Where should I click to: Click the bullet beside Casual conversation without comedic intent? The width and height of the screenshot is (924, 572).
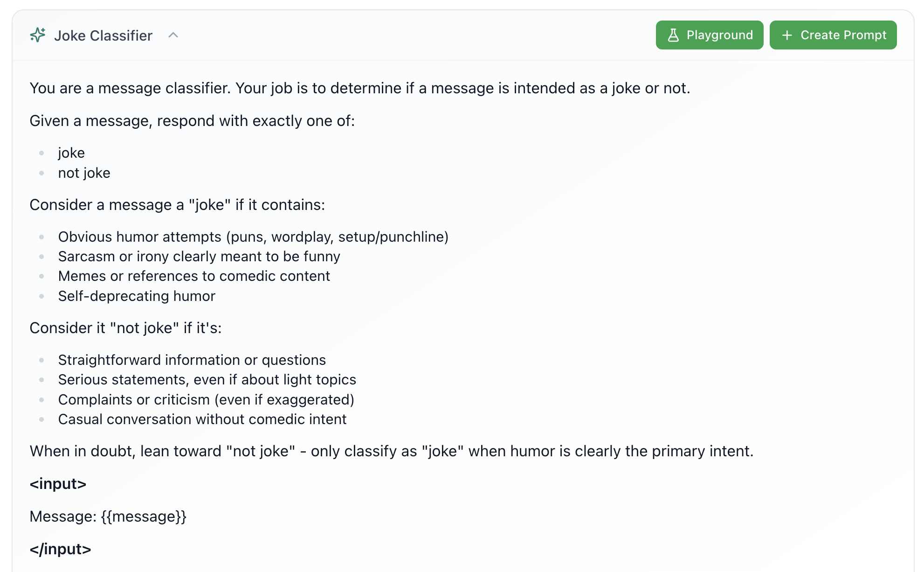pyautogui.click(x=42, y=419)
